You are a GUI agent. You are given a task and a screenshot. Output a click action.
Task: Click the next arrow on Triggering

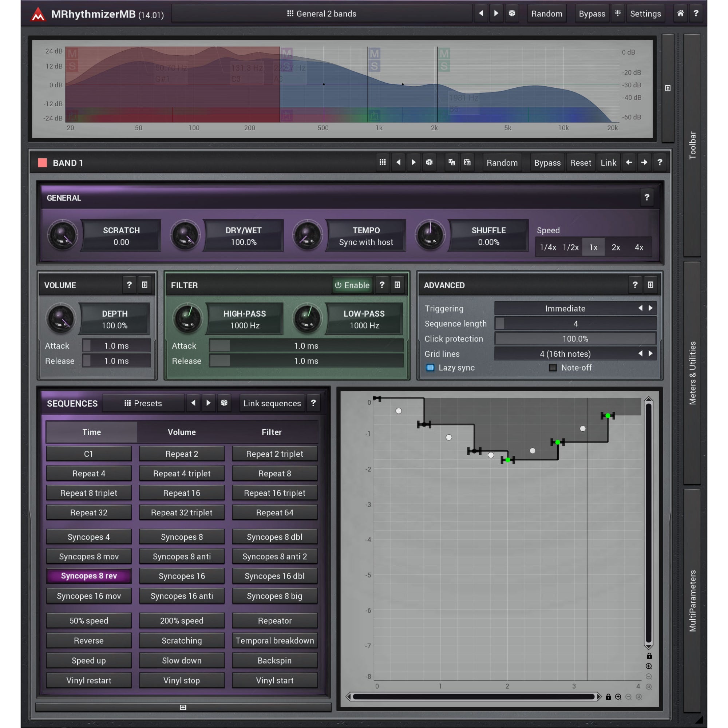click(x=650, y=308)
